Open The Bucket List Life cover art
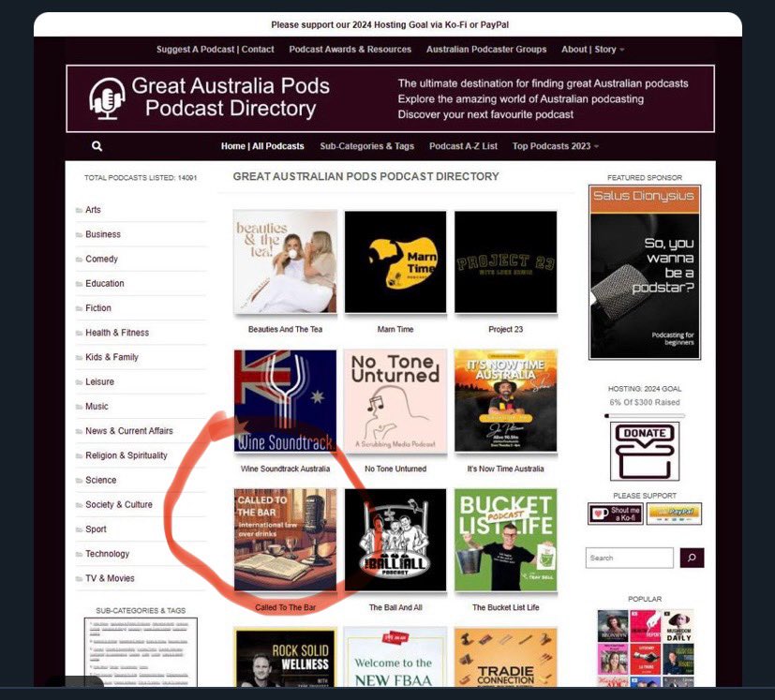This screenshot has width=775, height=700. pyautogui.click(x=506, y=540)
